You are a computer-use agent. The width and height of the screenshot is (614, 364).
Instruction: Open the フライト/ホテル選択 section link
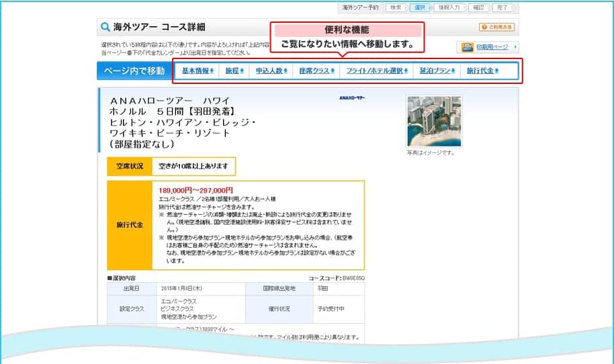pyautogui.click(x=377, y=71)
